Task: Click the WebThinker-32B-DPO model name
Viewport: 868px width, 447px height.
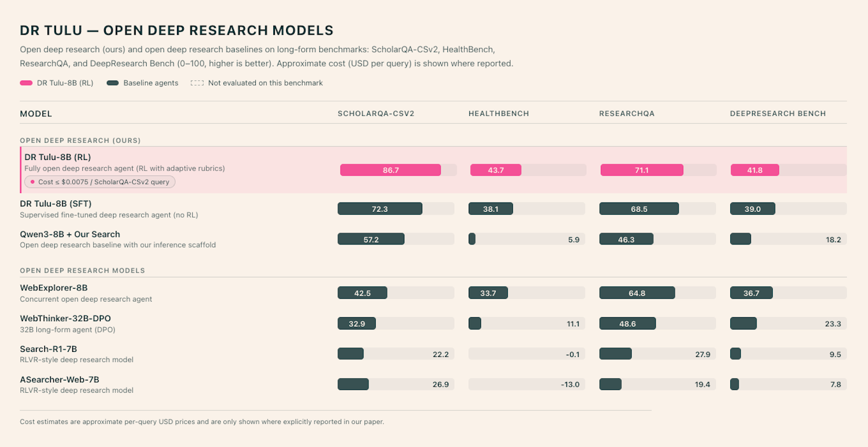Action: tap(66, 319)
